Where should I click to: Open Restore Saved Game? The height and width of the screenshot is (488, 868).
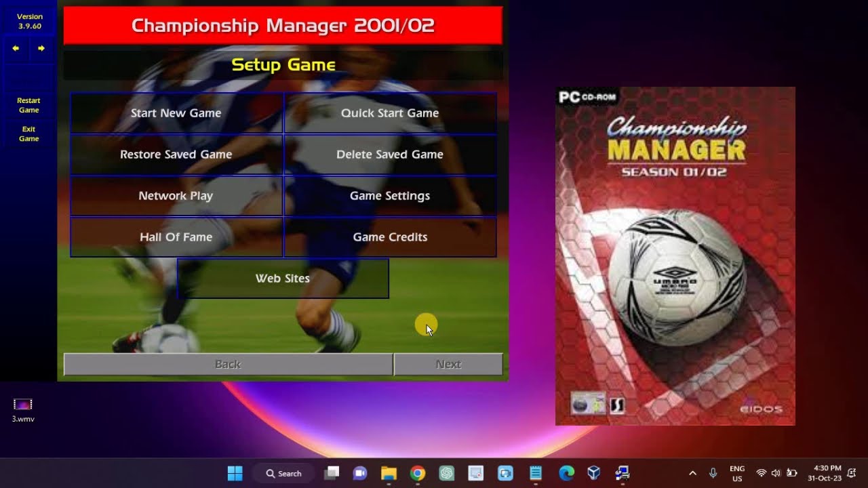pos(176,155)
